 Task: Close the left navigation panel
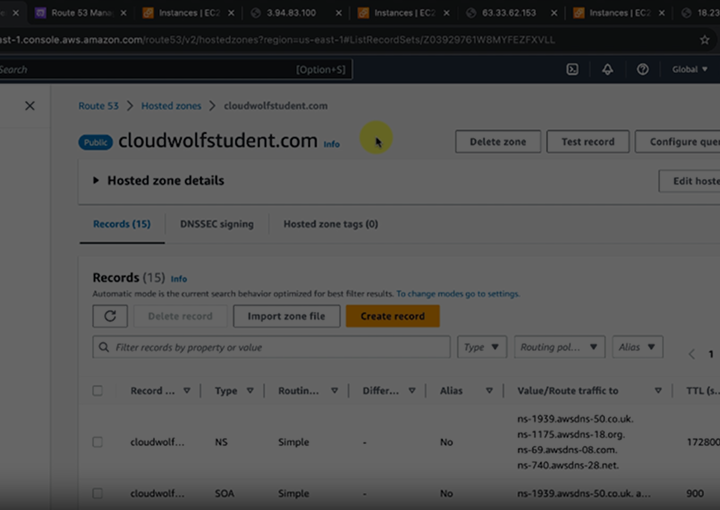30,106
